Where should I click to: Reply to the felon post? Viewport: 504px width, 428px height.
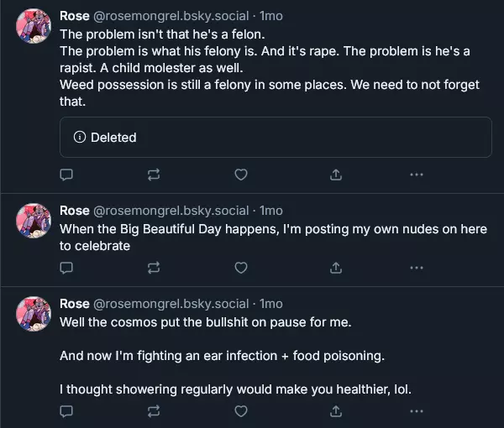(67, 175)
